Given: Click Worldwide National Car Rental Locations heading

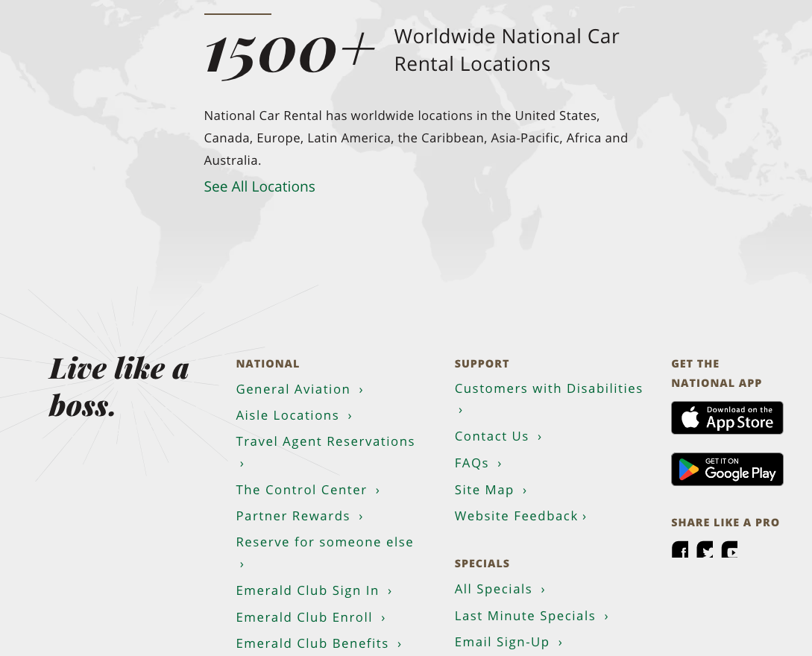Looking at the screenshot, I should click(x=506, y=50).
